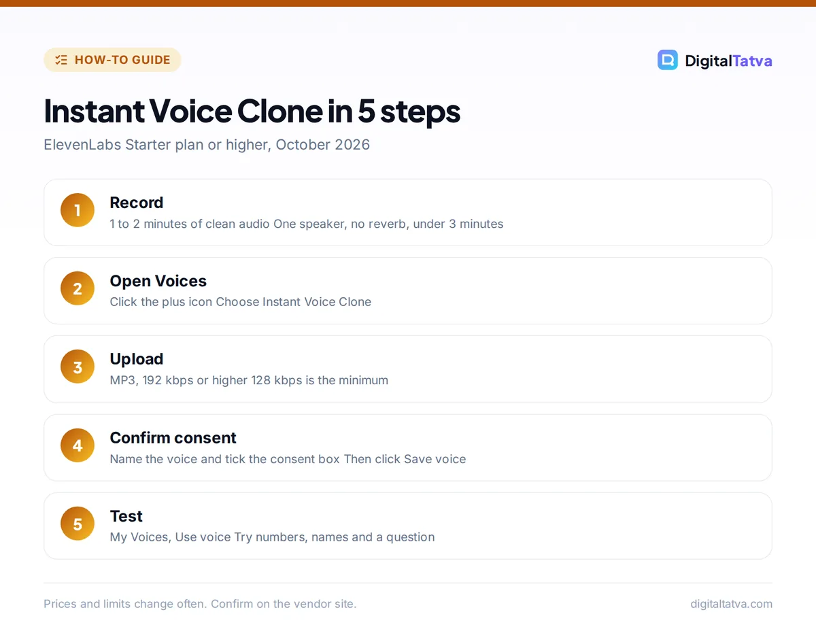Click the text 'Name the voice and tick the consent box'
This screenshot has width=816, height=644.
pyautogui.click(x=224, y=459)
